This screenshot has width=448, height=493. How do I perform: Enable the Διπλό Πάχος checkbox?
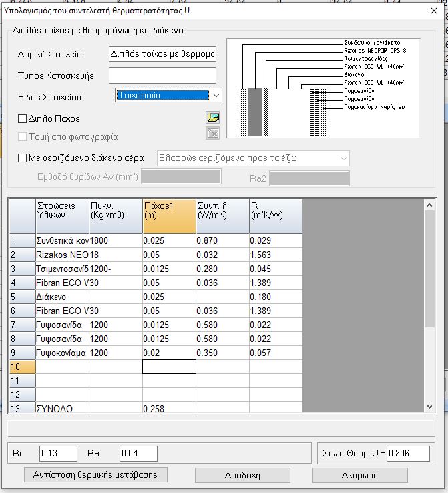pos(22,119)
